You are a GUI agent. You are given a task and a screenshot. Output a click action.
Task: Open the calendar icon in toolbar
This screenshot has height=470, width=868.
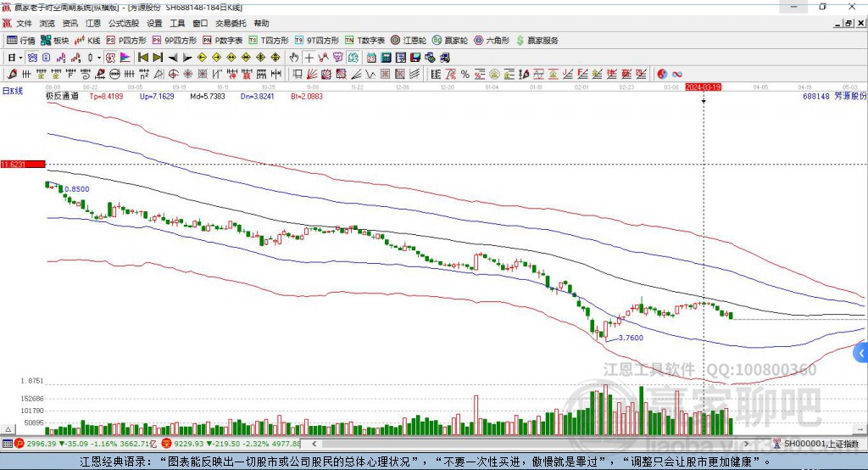coord(371,58)
